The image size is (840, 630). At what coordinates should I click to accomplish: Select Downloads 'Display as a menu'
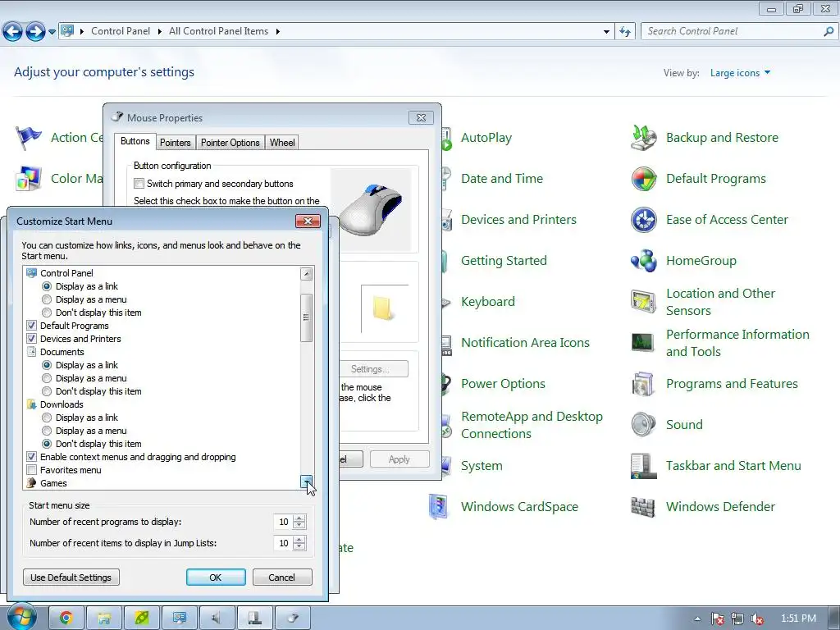pyautogui.click(x=47, y=431)
